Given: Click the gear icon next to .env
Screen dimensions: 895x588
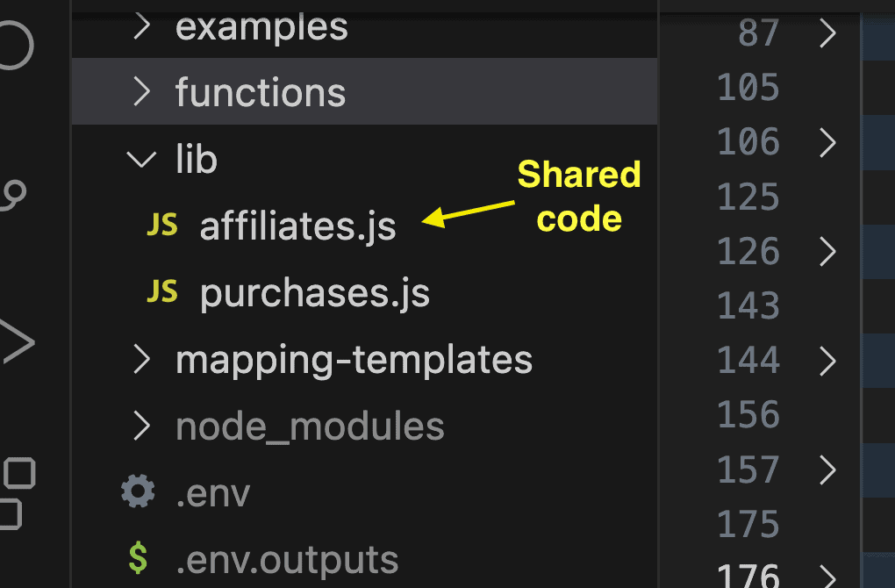Looking at the screenshot, I should point(138,492).
